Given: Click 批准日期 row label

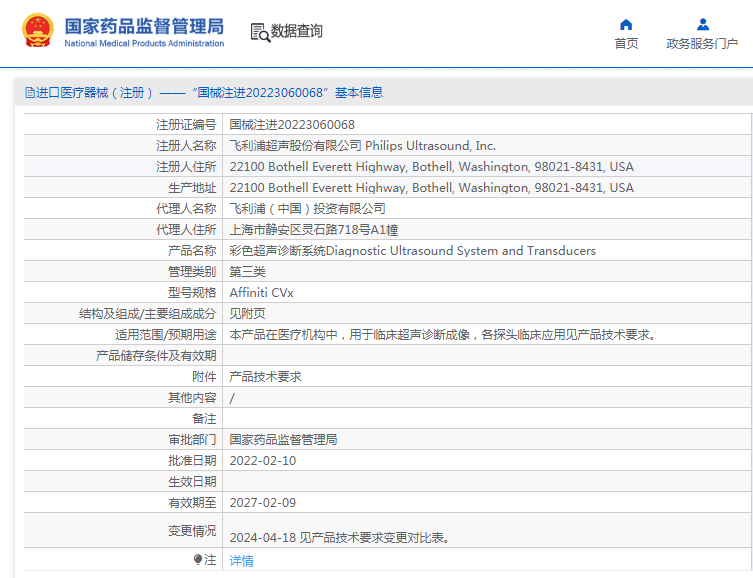Looking at the screenshot, I should coord(192,461).
